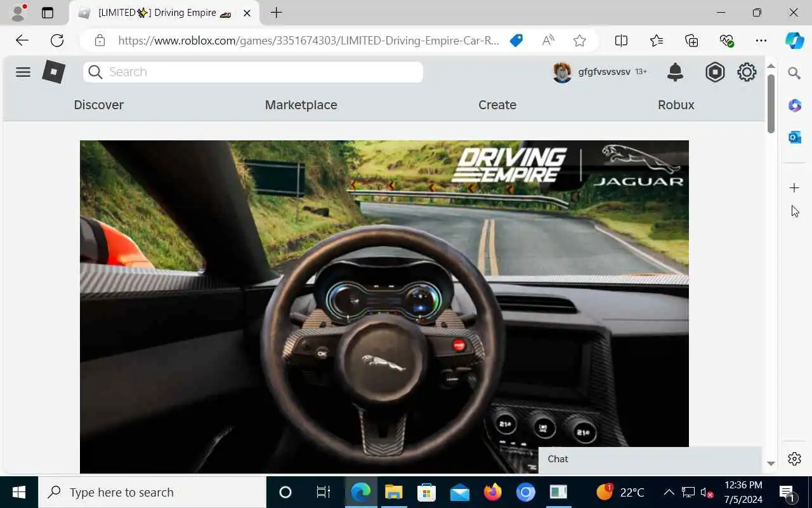Go to the Marketplace tab
The width and height of the screenshot is (812, 508).
[x=301, y=105]
